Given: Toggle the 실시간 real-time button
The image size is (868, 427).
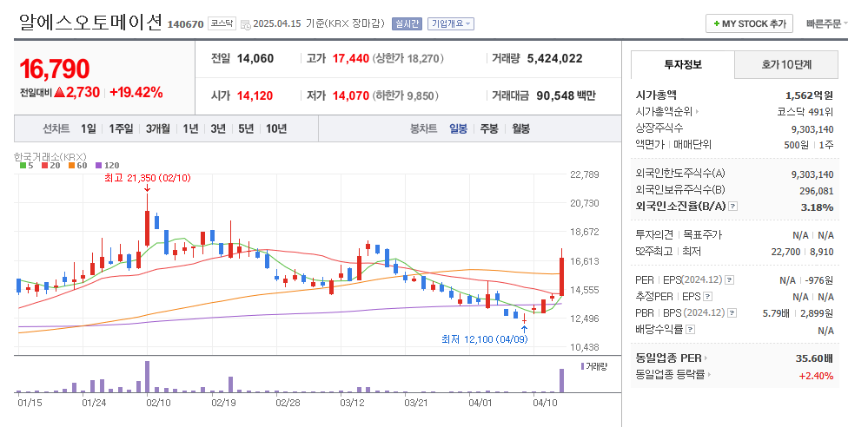Looking at the screenshot, I should coord(407,23).
